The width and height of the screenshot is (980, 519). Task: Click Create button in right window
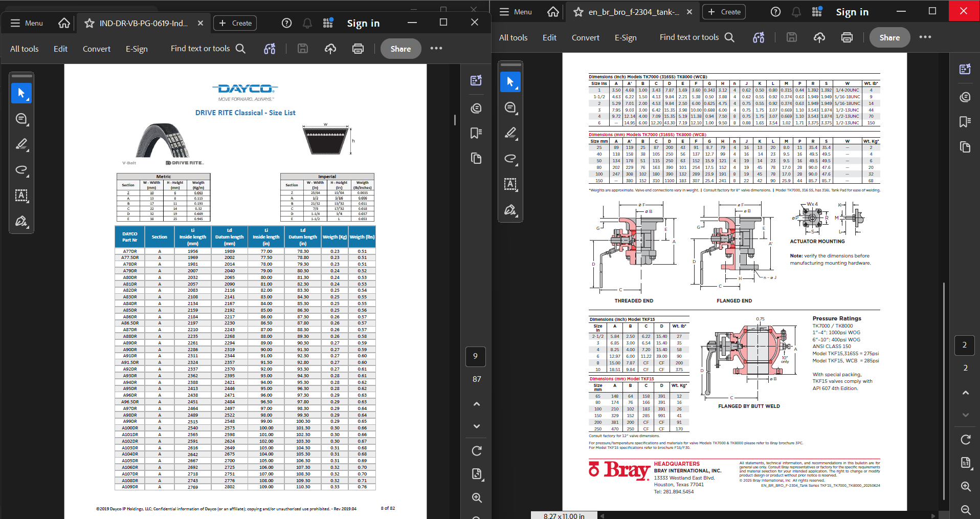[x=724, y=12]
